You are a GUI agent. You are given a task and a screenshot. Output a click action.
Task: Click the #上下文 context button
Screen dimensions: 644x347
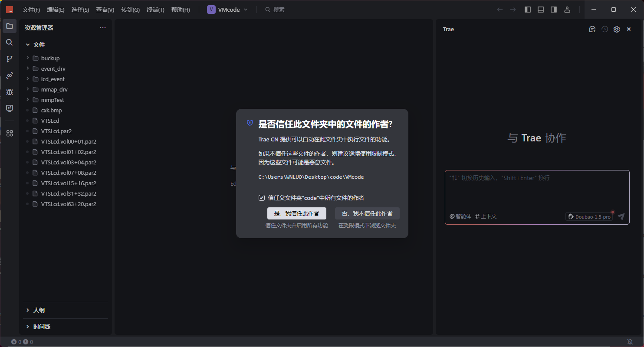(x=486, y=216)
